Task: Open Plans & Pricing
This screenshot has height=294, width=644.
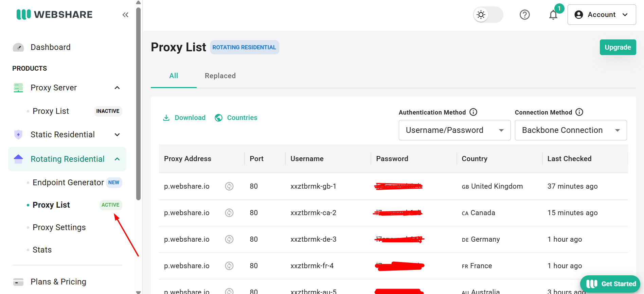Action: point(58,282)
